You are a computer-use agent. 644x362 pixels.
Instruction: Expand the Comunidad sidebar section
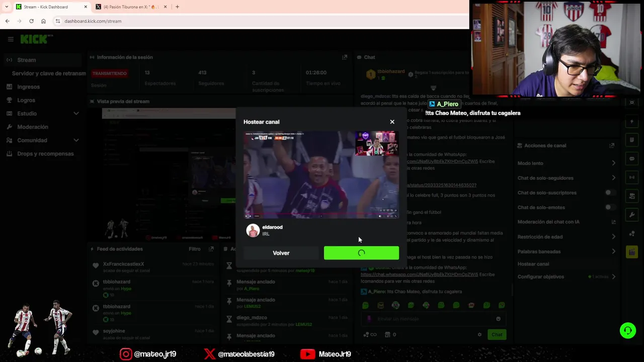(x=43, y=140)
